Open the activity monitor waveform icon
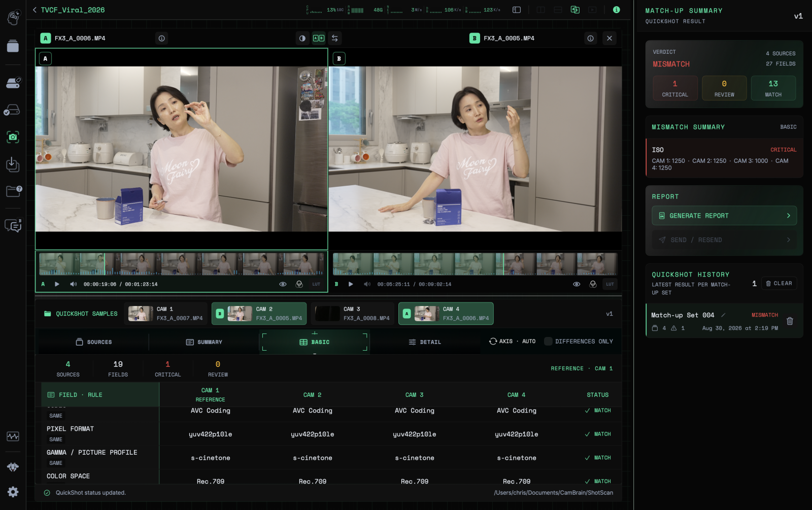This screenshot has height=510, width=812. coord(13,436)
